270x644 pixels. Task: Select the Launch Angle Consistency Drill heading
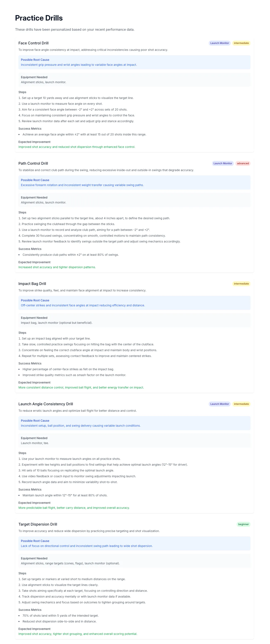tap(46, 404)
